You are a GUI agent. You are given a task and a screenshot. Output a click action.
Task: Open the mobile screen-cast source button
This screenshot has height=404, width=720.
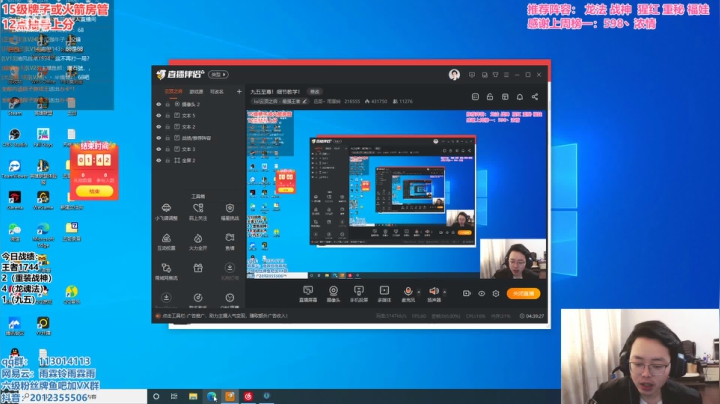coord(359,294)
